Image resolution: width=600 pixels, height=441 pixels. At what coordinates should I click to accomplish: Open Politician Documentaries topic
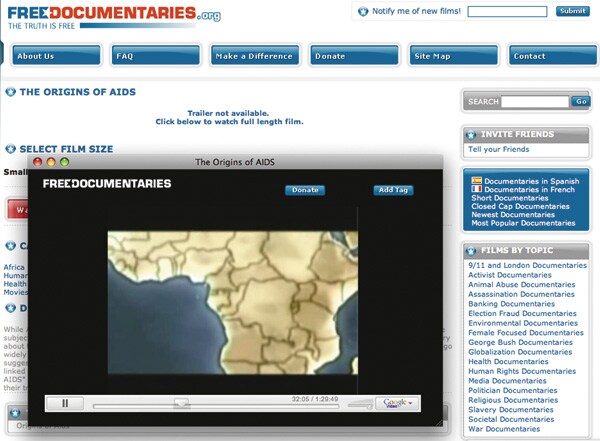513,390
